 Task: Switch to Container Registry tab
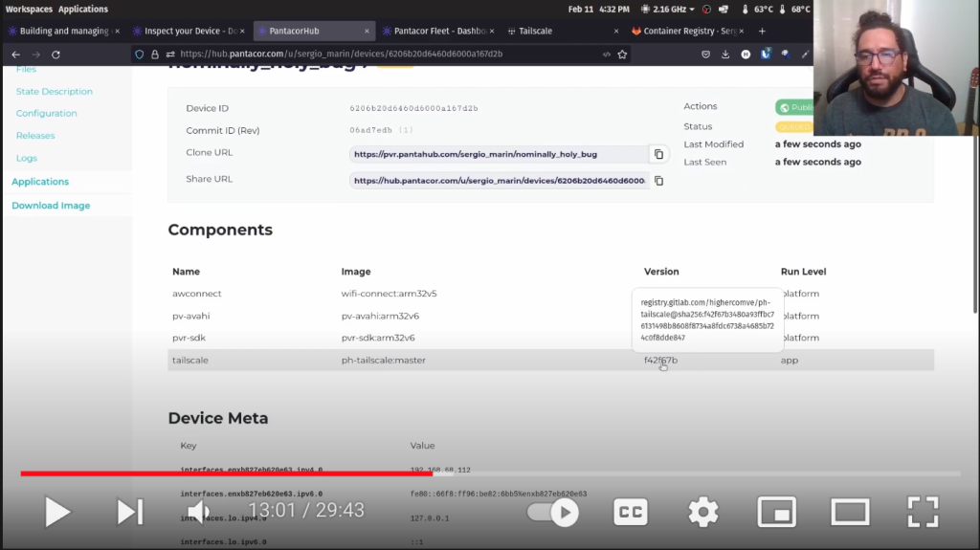pyautogui.click(x=685, y=31)
